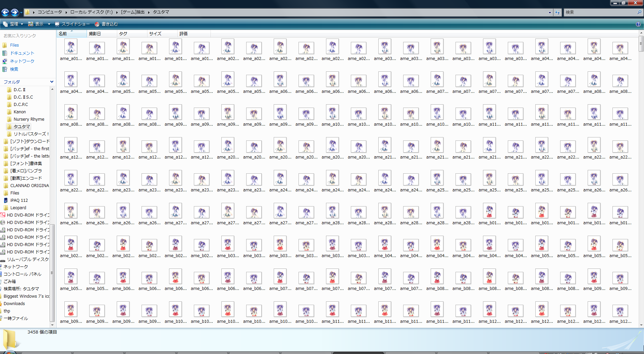Select the iPAQ 112 device icon
Viewport: 644px width, 354px height.
tap(6, 200)
